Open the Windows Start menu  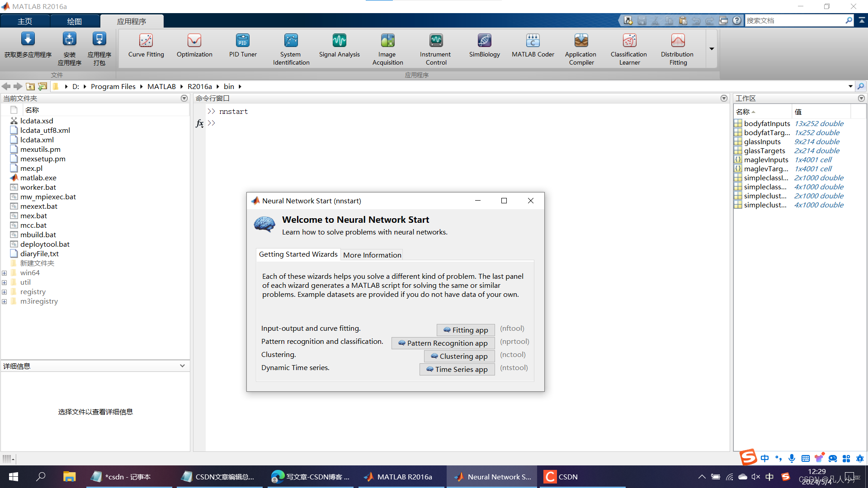[14, 477]
